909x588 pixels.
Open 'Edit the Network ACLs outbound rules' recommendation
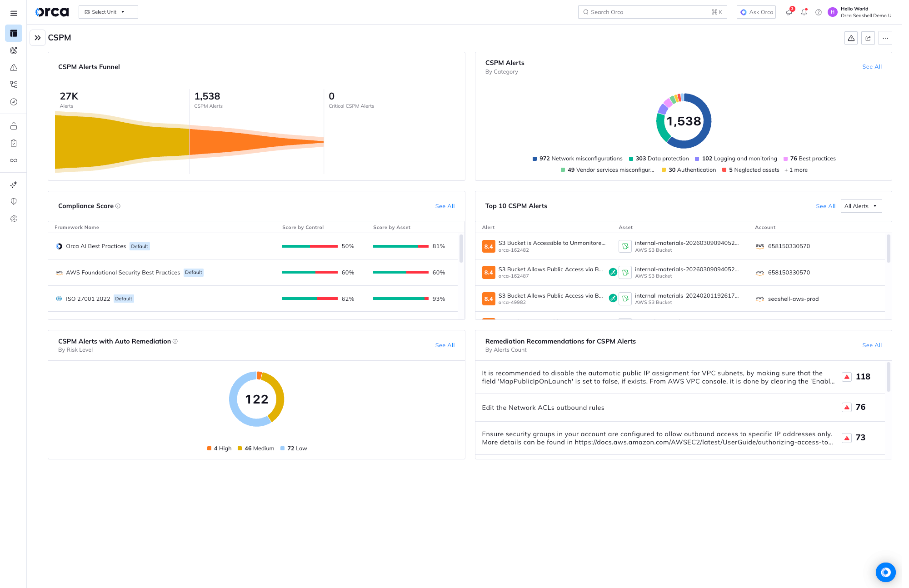coord(543,408)
